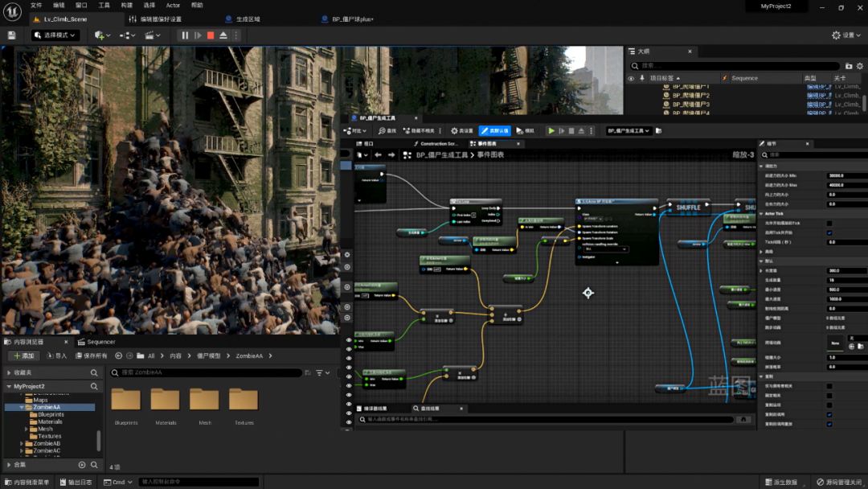Screen dimensions: 868x489
Task: Enable the 允许开始播放前Tick checkbox
Action: [x=829, y=223]
